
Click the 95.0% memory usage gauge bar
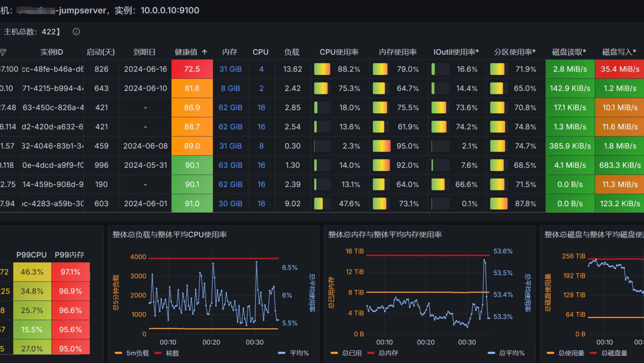pyautogui.click(x=382, y=146)
